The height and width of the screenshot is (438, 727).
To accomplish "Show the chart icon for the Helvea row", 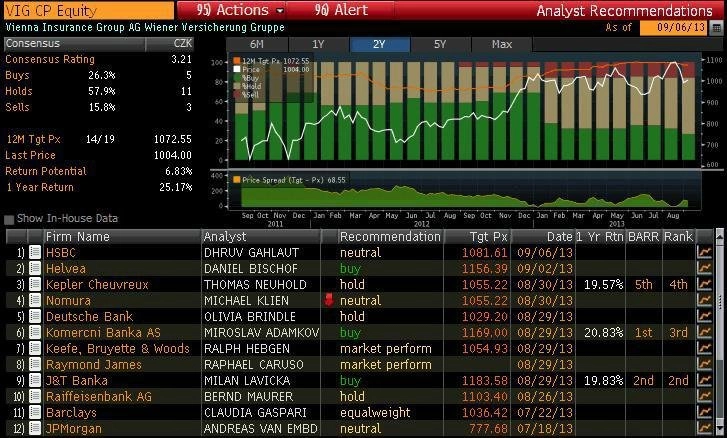I will 704,268.
